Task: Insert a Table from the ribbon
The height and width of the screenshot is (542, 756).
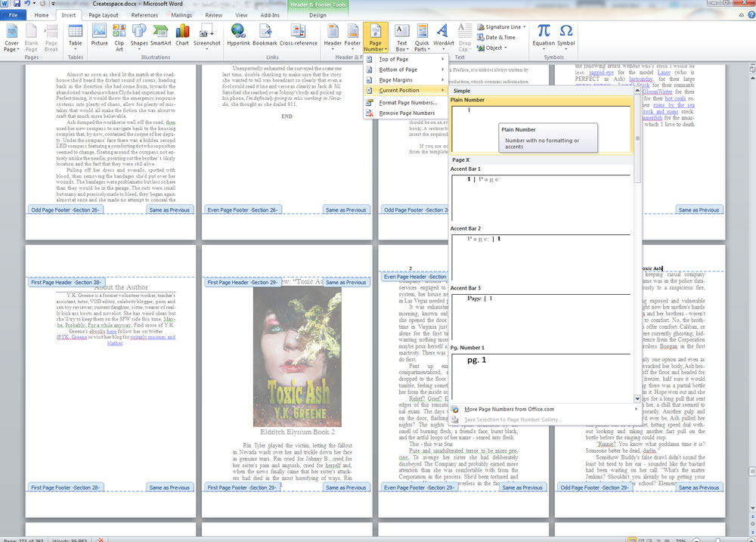Action: (x=76, y=35)
